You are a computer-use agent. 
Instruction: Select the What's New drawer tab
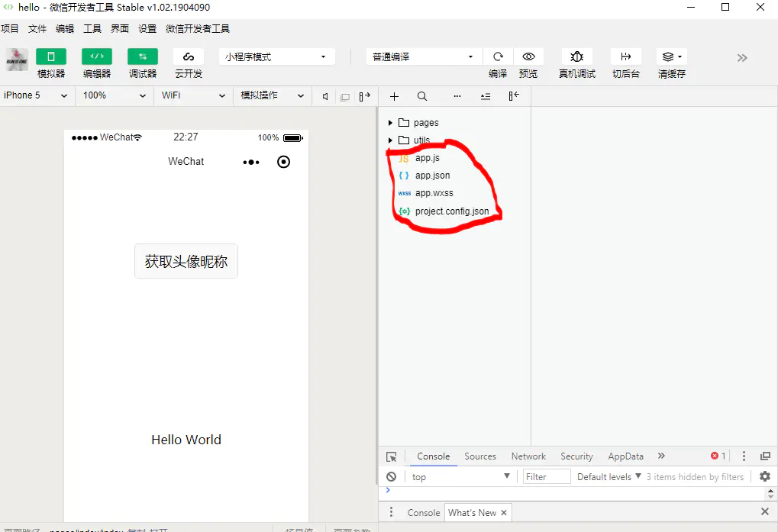pos(472,513)
